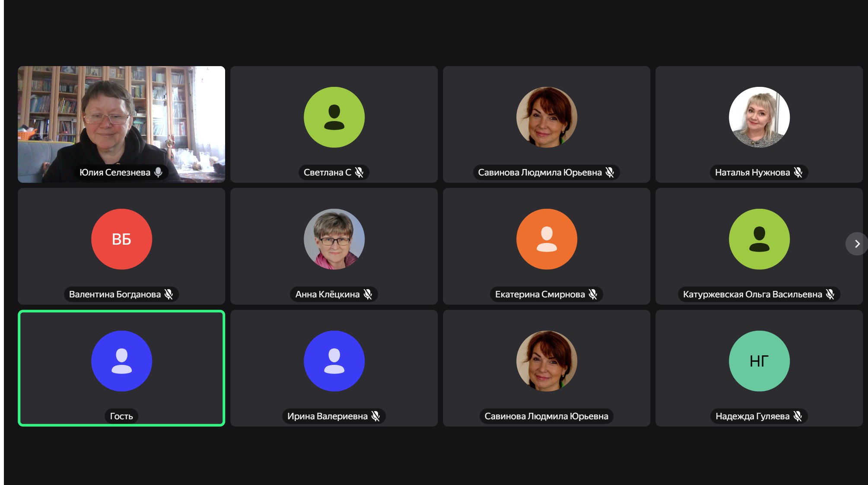Click muted mic icon beside Надежда Гуляева
The height and width of the screenshot is (485, 868).
pos(798,416)
